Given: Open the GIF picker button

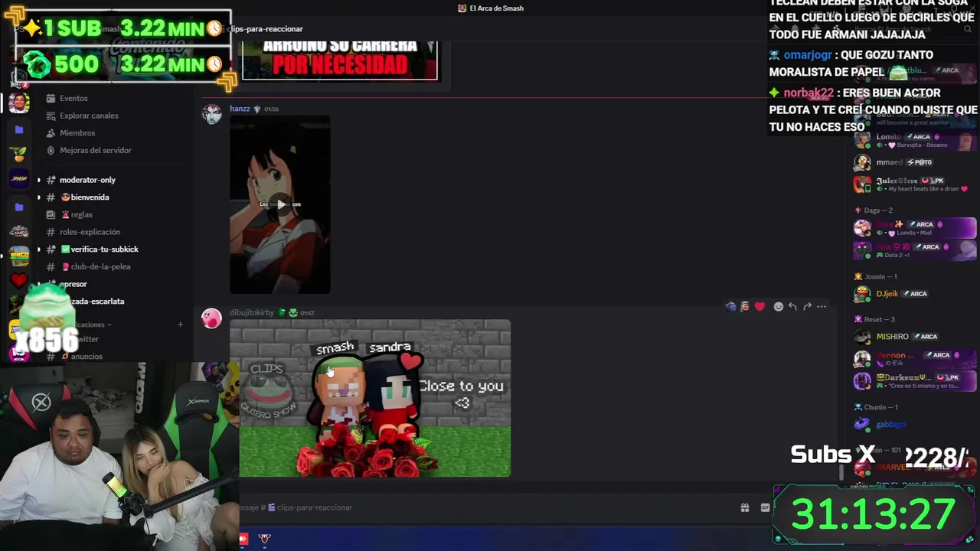Looking at the screenshot, I should point(765,507).
